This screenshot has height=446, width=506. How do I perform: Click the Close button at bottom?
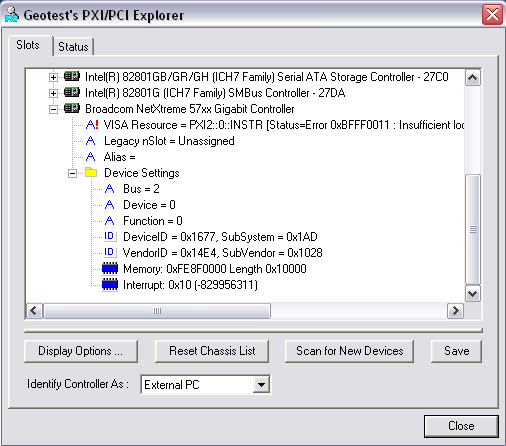click(x=461, y=426)
